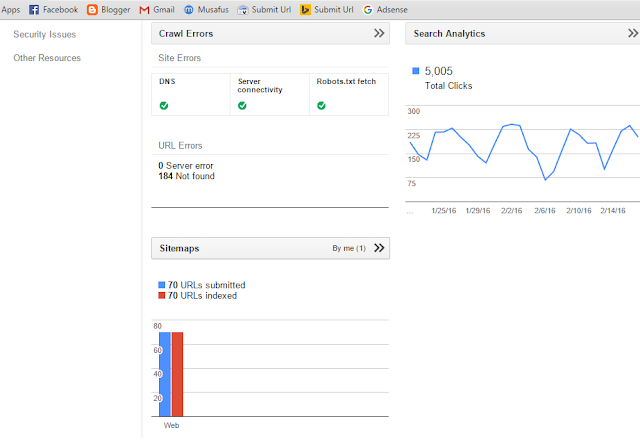Click the Robots.txt fetch label
Screen dimensions: 640x444
[x=346, y=81]
